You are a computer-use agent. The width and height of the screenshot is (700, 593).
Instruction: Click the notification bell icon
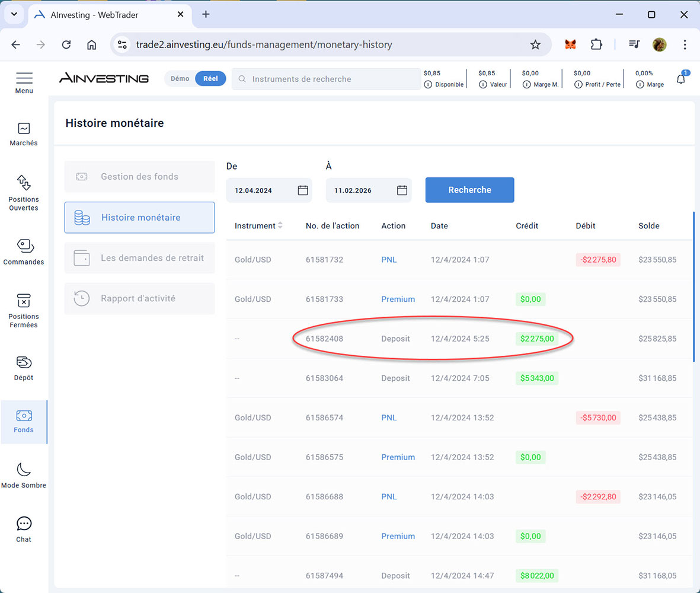coord(680,79)
